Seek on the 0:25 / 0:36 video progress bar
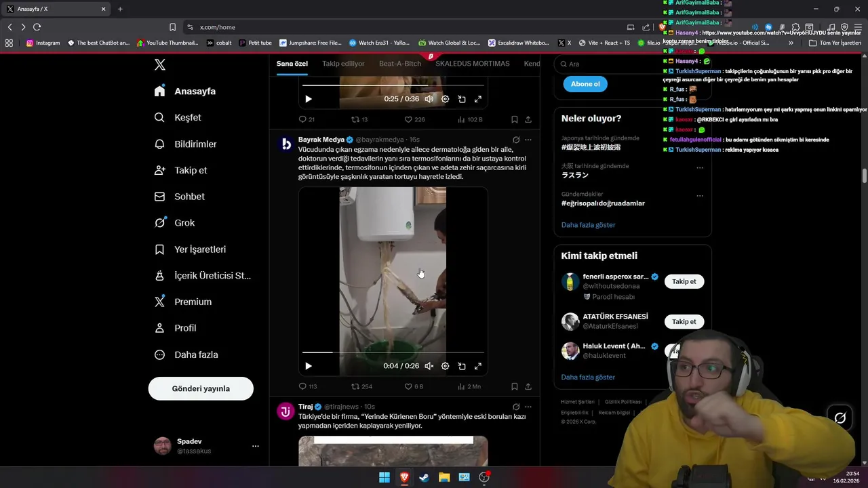The height and width of the screenshot is (488, 868). [x=393, y=85]
